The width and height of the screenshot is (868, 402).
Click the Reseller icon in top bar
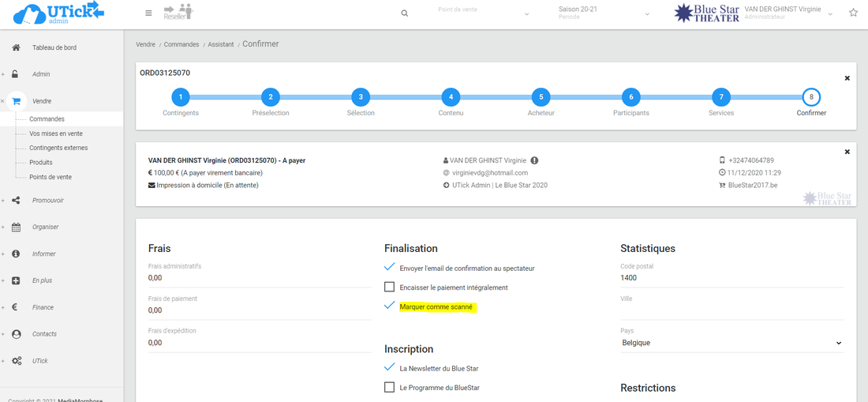(x=178, y=12)
